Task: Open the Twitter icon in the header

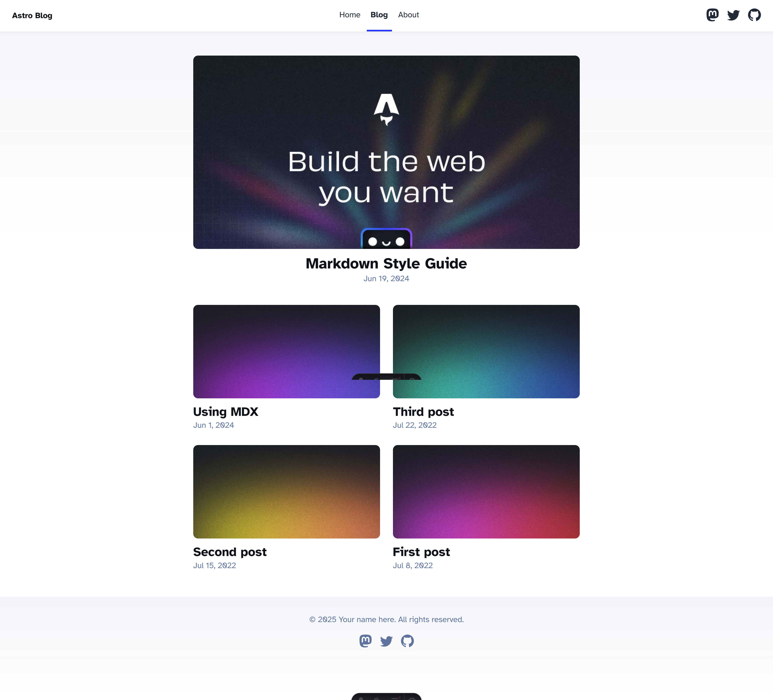Action: pyautogui.click(x=733, y=15)
